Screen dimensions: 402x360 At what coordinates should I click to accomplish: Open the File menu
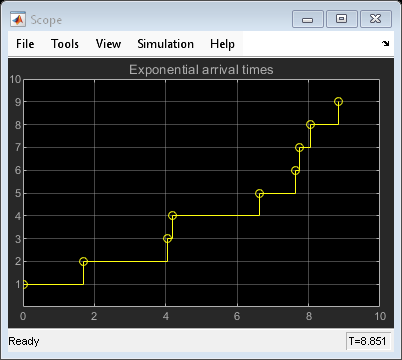click(x=25, y=44)
